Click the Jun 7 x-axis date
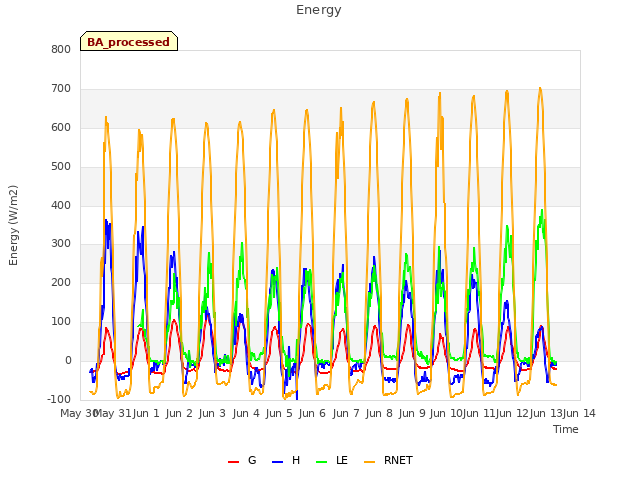Viewport: 640px width, 480px height. pos(346,413)
